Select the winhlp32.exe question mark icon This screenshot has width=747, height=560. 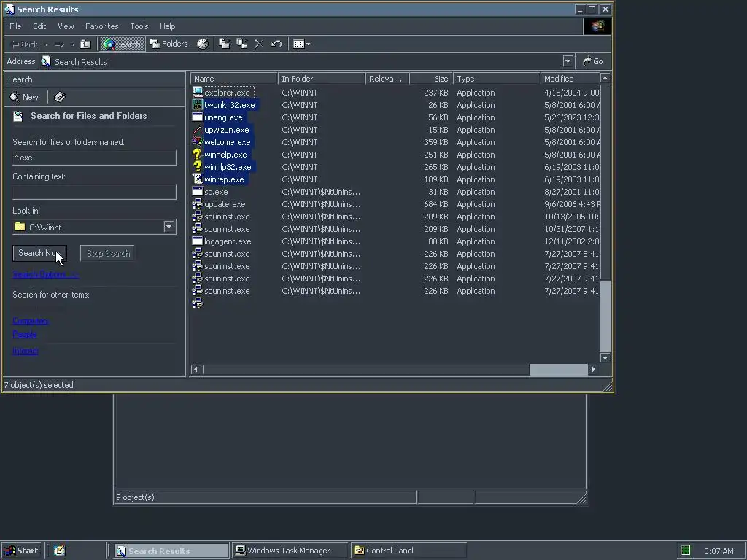[x=197, y=166]
